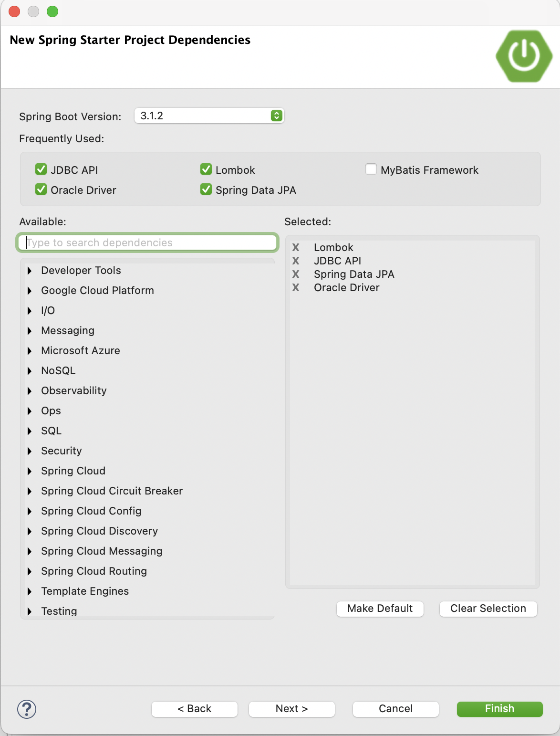Uncheck the JDBC API checkbox
Image resolution: width=560 pixels, height=736 pixels.
(x=41, y=169)
